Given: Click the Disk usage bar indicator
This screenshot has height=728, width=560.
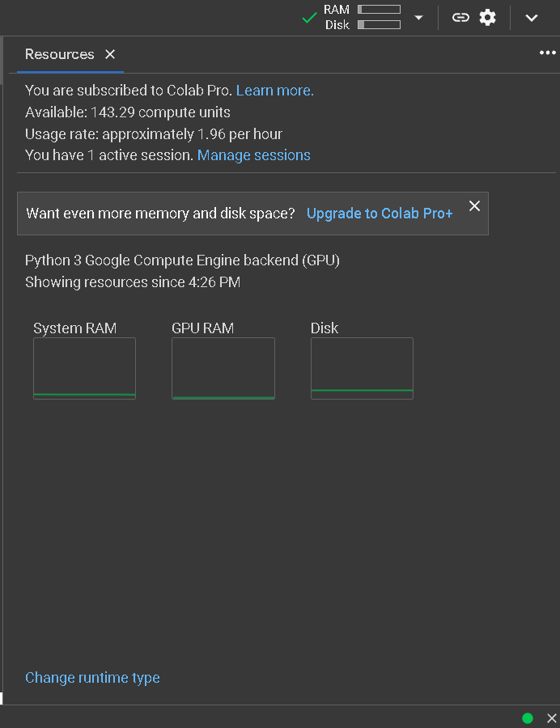Looking at the screenshot, I should (x=379, y=24).
